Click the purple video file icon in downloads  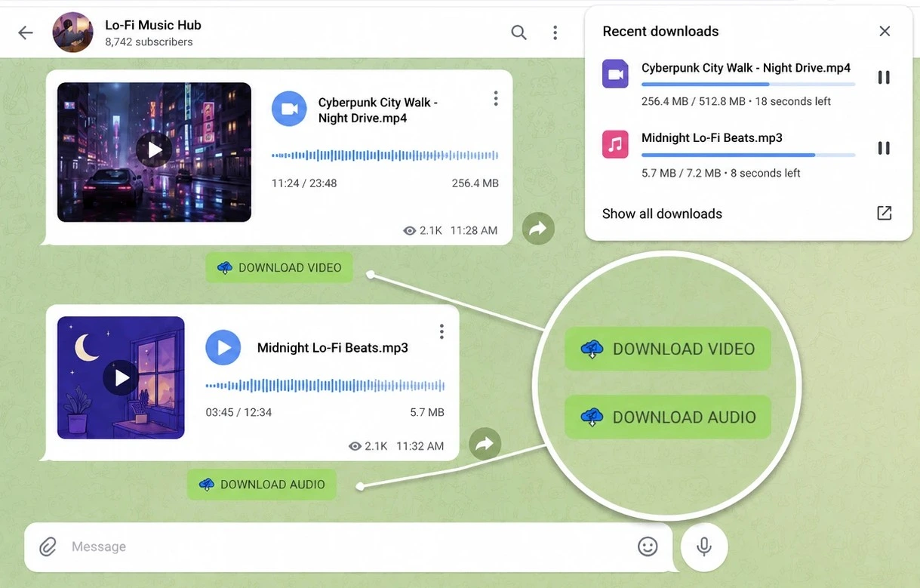[x=615, y=74]
